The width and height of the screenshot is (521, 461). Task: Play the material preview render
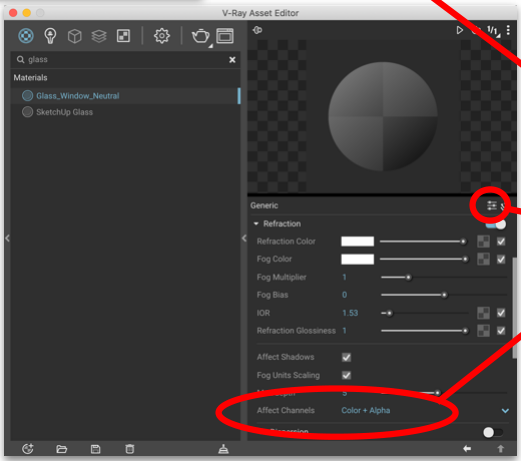[459, 30]
